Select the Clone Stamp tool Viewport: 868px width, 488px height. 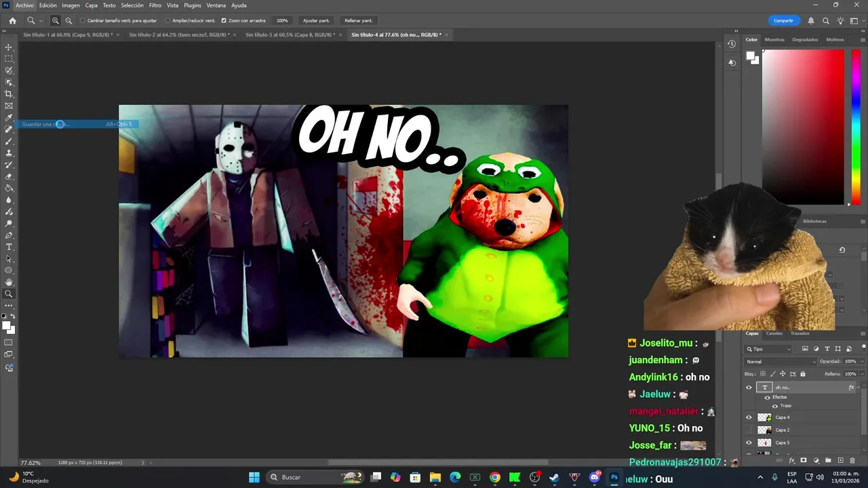point(9,153)
